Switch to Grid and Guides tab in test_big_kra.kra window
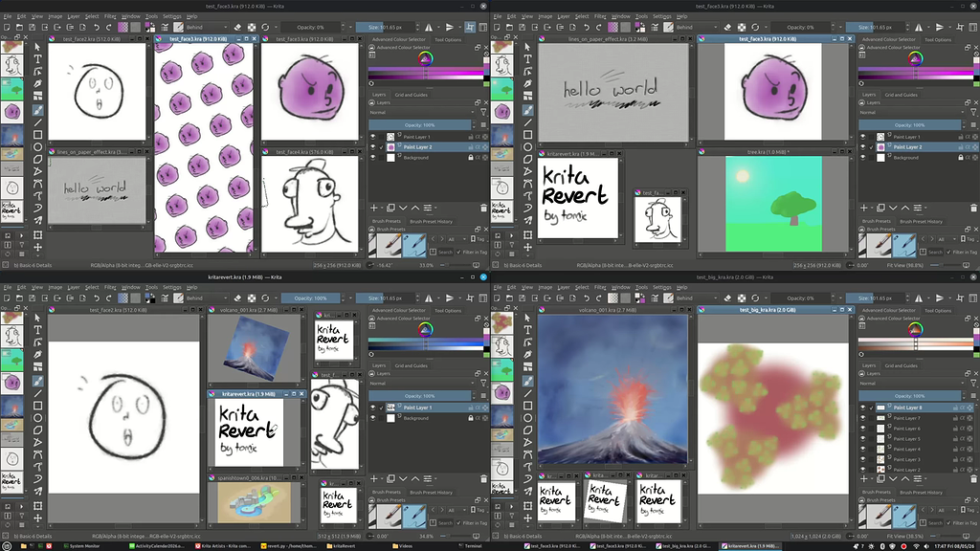The width and height of the screenshot is (980, 551). 901,365
